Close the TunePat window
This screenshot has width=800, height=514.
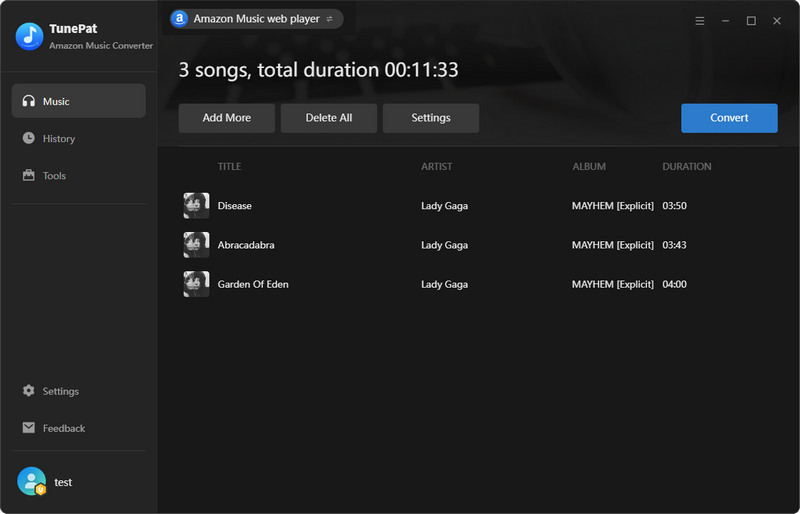coord(777,21)
